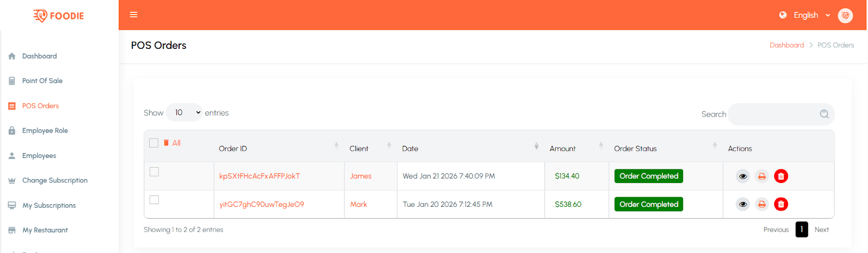Go to Employee Role sidebar item
Screen dimensions: 868x253
coord(45,130)
